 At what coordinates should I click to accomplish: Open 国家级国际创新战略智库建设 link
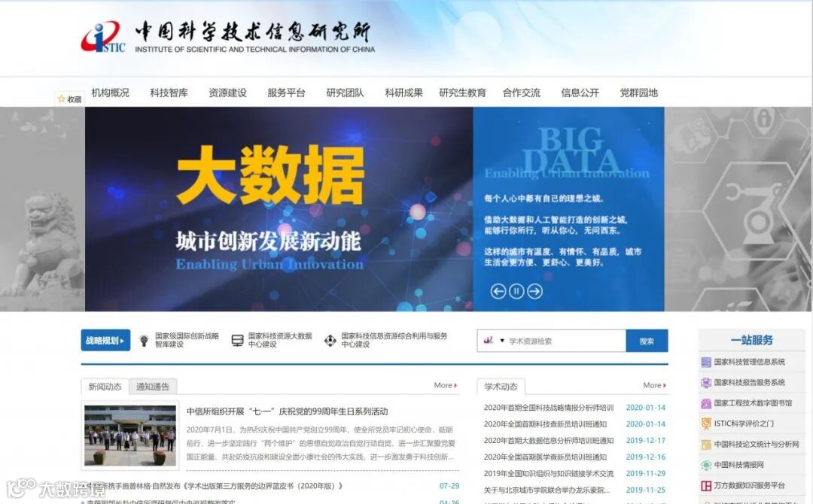(187, 340)
